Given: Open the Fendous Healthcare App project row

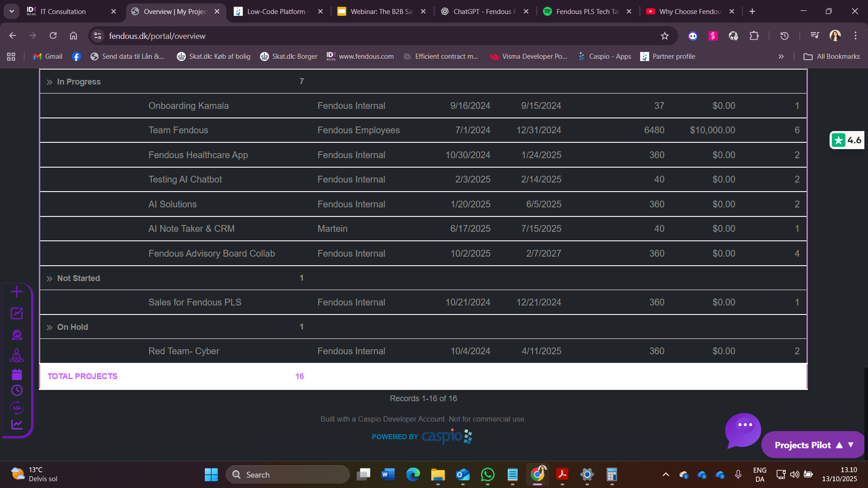Looking at the screenshot, I should [198, 155].
